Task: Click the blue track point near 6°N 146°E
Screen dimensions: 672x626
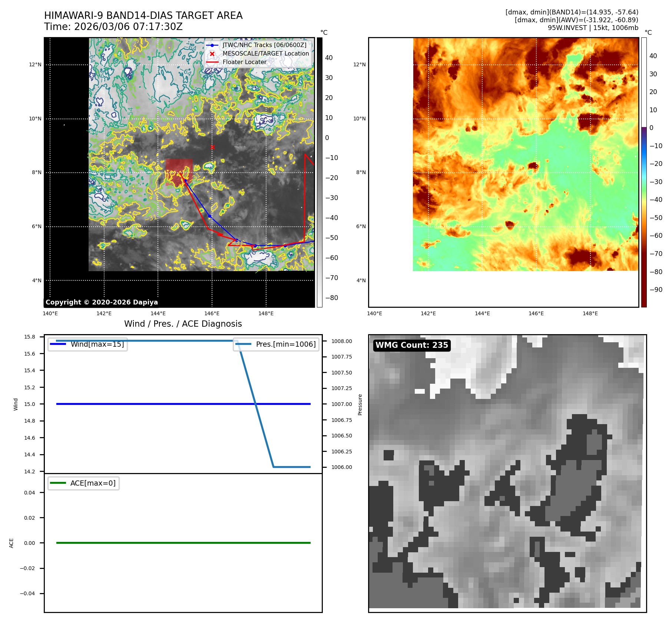Action: 209,216
